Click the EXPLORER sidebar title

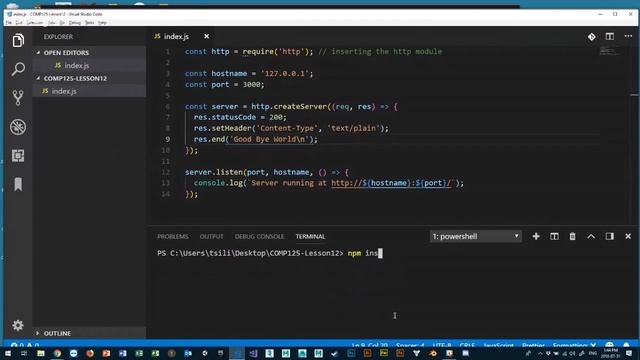pos(58,37)
